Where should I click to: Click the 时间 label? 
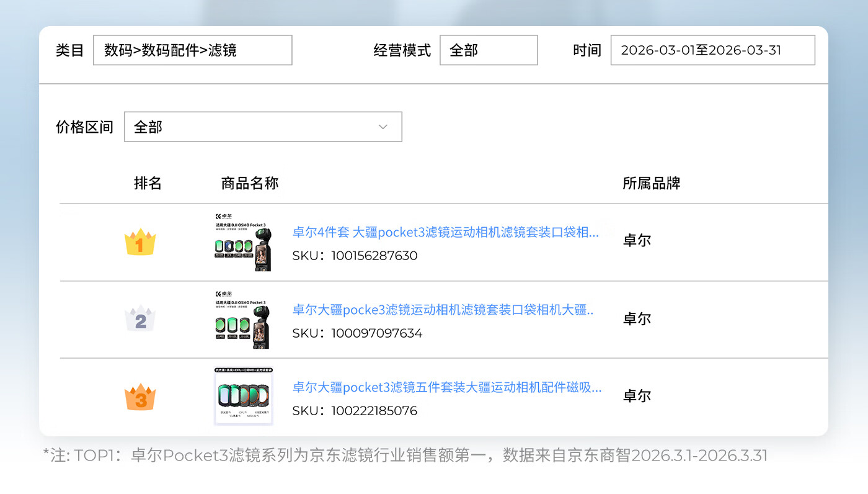(x=587, y=50)
